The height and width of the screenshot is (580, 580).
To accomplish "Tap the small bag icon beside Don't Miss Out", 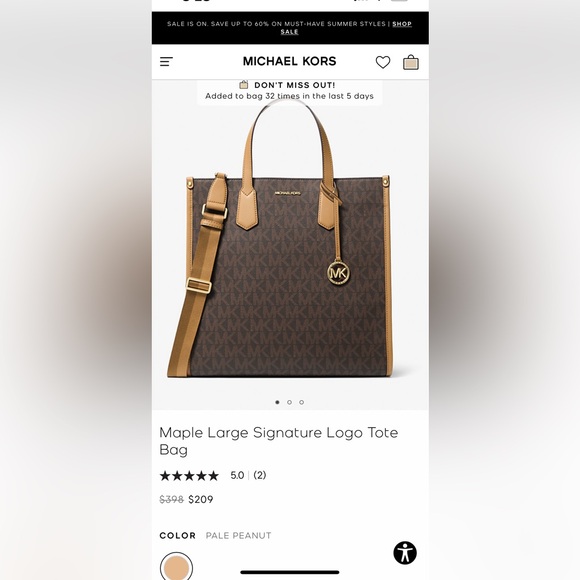I will pos(243,85).
